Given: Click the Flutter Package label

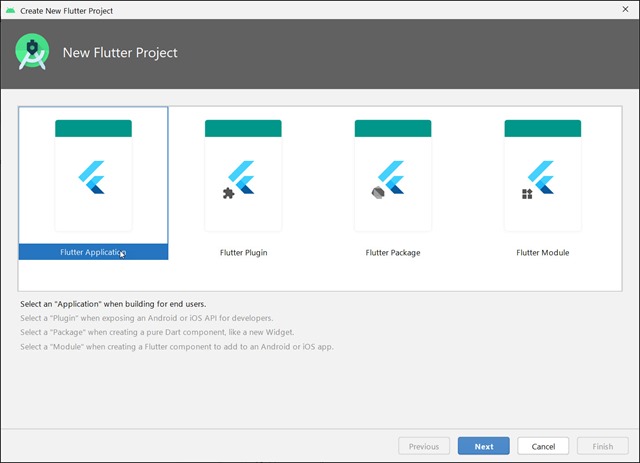Looking at the screenshot, I should [x=393, y=253].
